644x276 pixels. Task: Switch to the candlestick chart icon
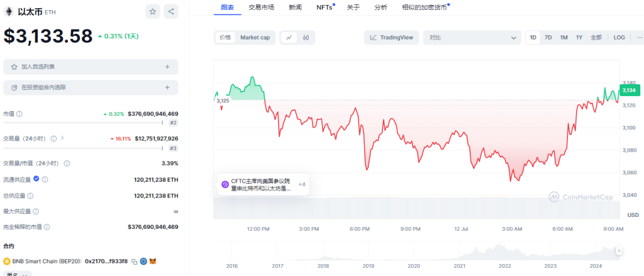point(306,38)
